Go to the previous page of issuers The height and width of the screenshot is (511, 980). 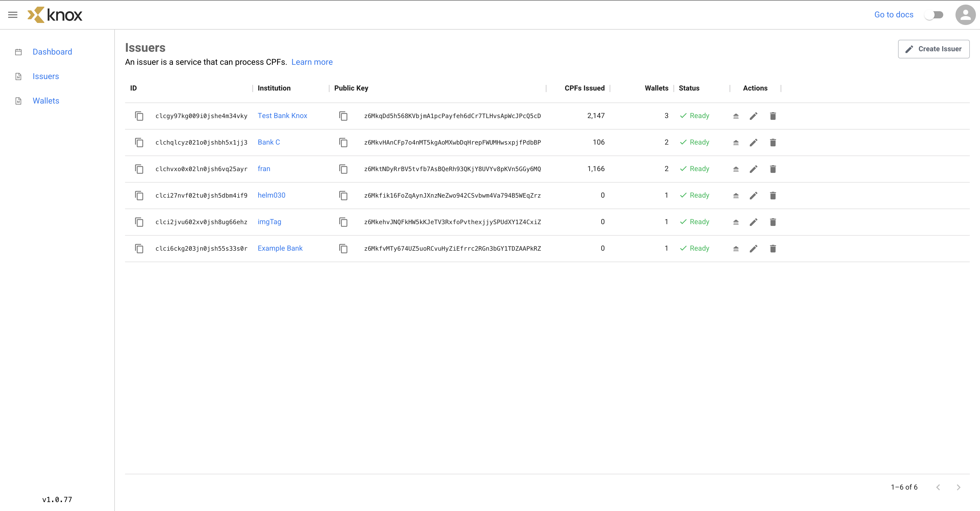pyautogui.click(x=938, y=487)
